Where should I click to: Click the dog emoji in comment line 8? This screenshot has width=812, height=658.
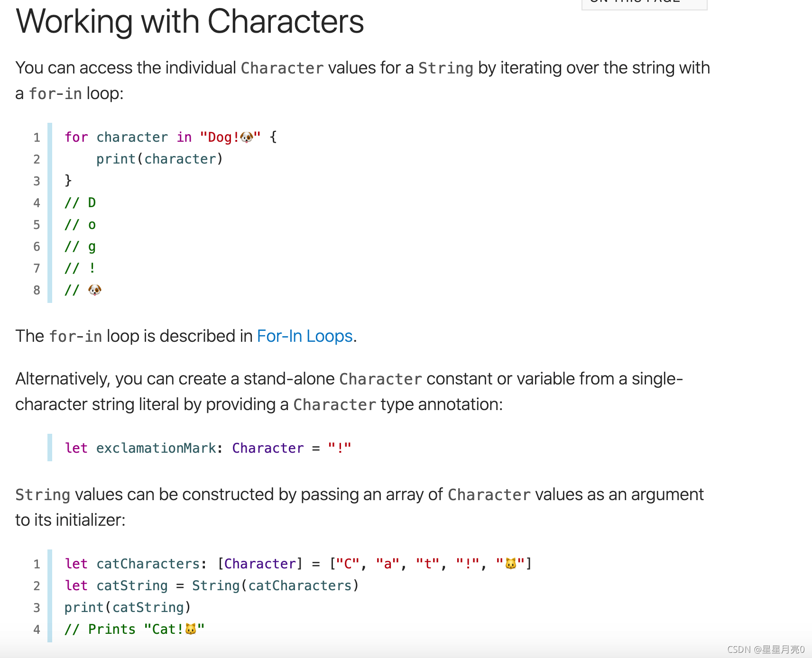[x=95, y=290]
